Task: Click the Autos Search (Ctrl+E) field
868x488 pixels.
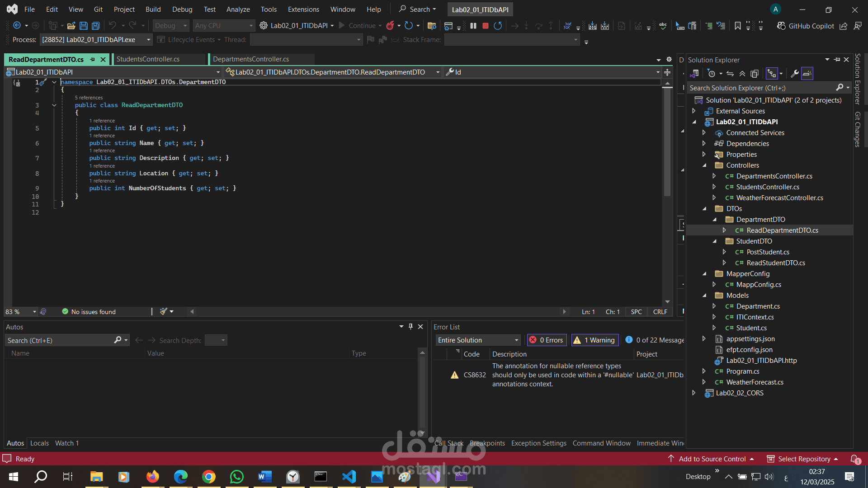Action: 59,340
